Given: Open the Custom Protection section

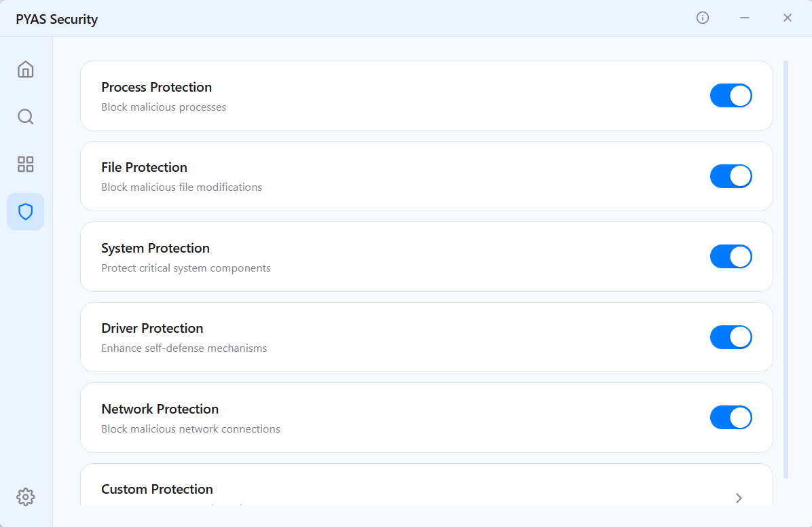Looking at the screenshot, I should click(426, 489).
